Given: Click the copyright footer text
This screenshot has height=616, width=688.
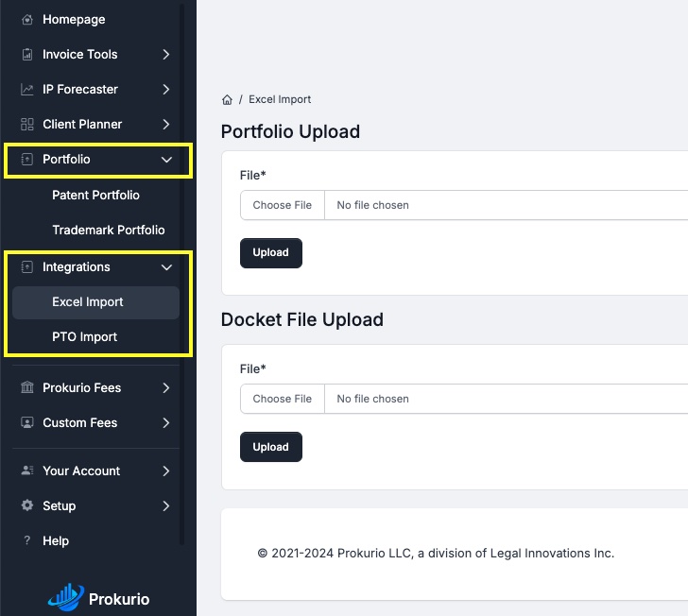Looking at the screenshot, I should pos(436,554).
